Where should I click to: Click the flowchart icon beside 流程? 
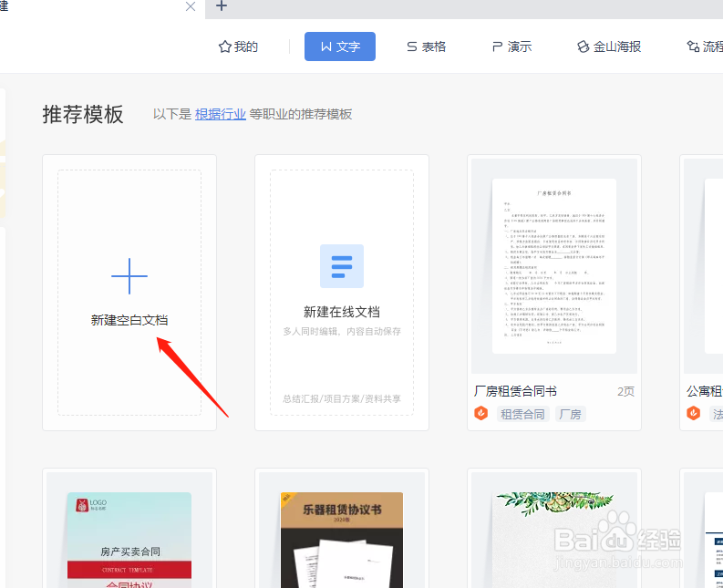tap(693, 46)
